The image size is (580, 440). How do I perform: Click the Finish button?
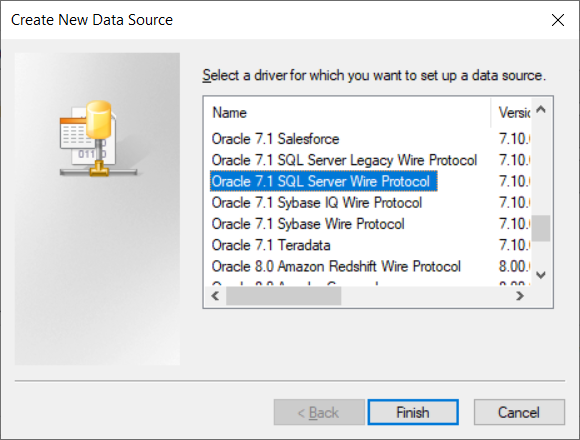click(x=413, y=412)
